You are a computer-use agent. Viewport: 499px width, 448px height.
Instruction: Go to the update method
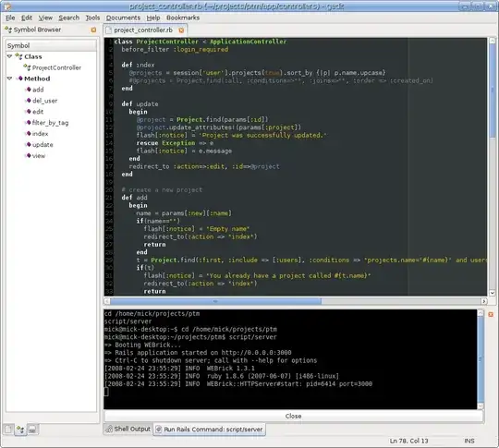43,145
